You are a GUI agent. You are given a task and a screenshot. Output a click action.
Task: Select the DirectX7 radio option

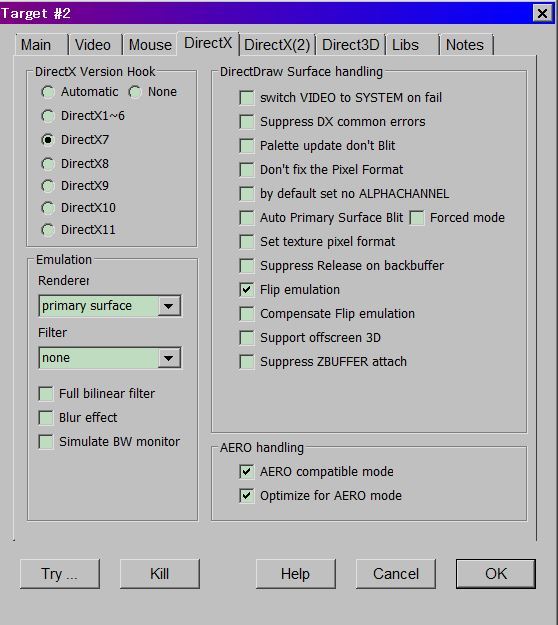tap(48, 140)
